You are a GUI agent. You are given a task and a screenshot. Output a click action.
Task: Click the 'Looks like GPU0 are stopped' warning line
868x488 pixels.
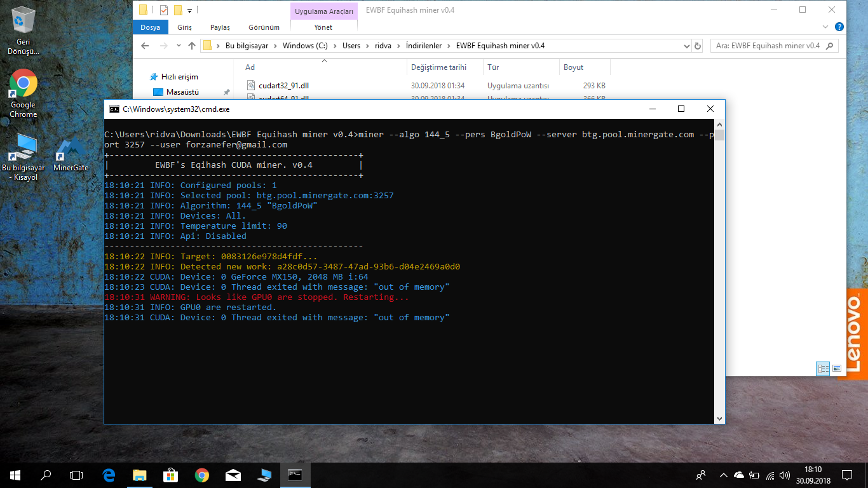click(257, 297)
